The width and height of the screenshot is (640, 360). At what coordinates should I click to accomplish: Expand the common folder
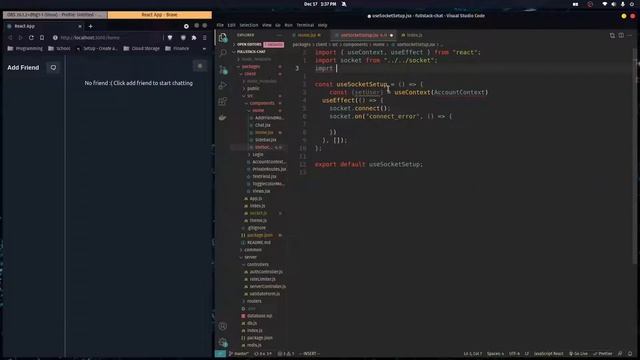pyautogui.click(x=253, y=250)
